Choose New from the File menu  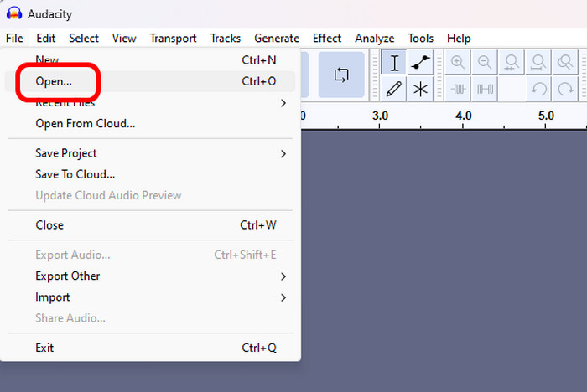tap(150, 59)
